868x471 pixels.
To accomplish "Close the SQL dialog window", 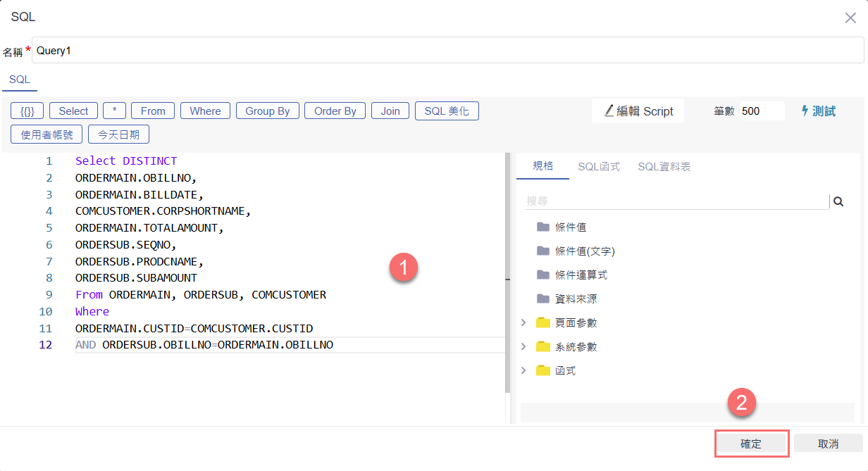I will click(x=850, y=18).
